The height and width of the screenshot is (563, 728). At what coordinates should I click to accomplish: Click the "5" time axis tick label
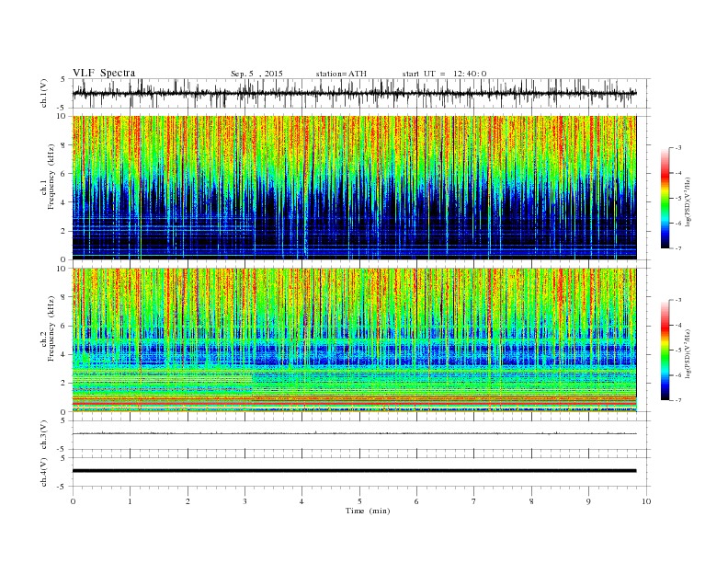pyautogui.click(x=359, y=501)
